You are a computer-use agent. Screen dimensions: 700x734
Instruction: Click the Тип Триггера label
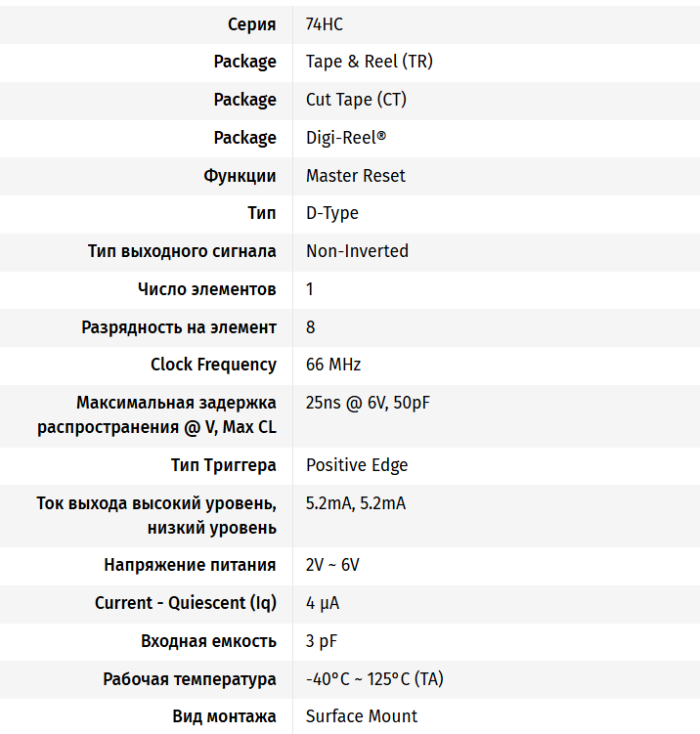click(x=223, y=465)
